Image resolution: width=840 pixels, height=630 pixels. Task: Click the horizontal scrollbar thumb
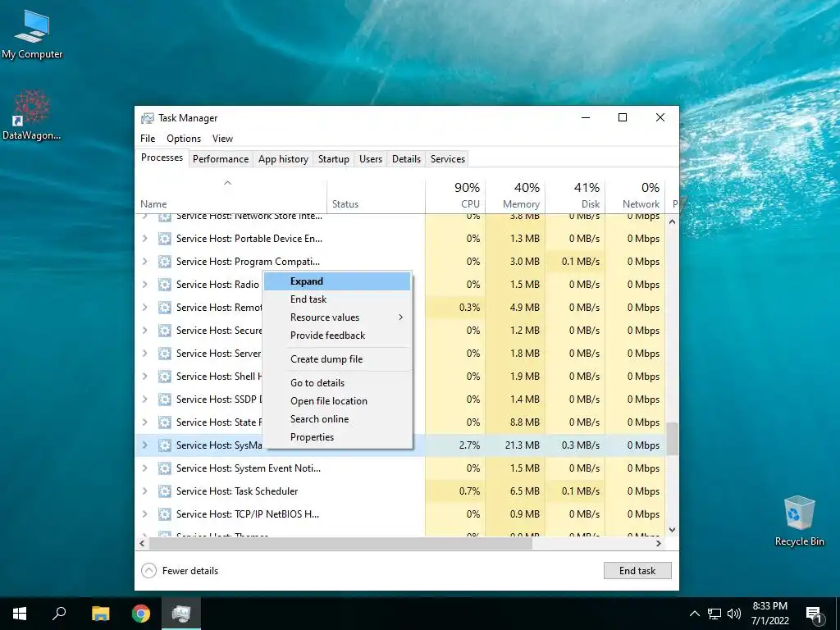pos(340,543)
